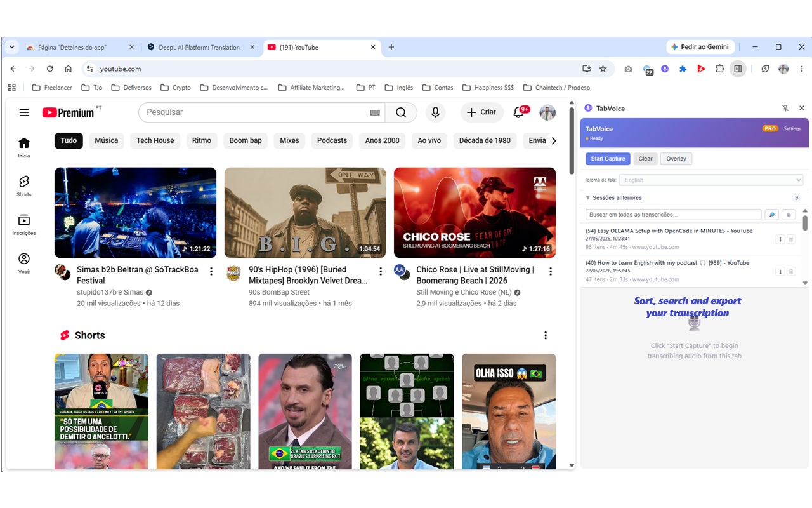Image resolution: width=812 pixels, height=508 pixels.
Task: Toggle the Chrome side panel button
Action: tap(738, 69)
